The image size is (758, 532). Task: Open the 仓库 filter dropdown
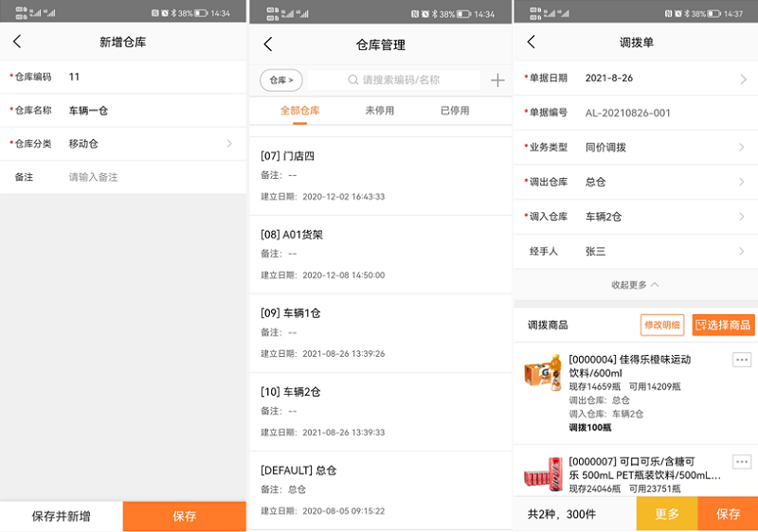tap(280, 80)
